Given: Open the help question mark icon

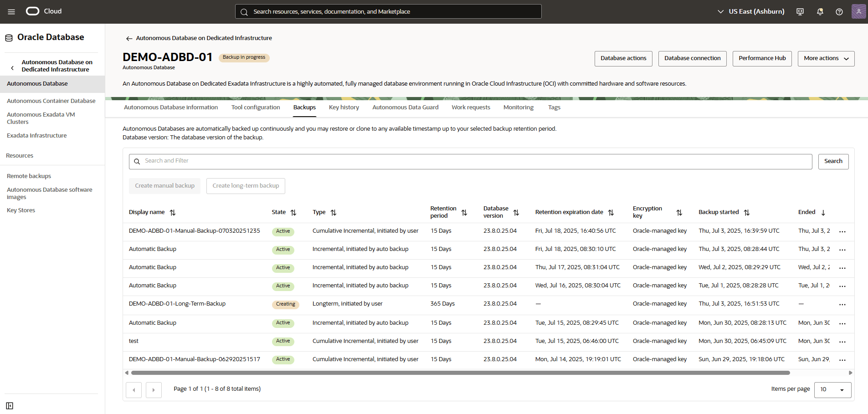Looking at the screenshot, I should [x=839, y=12].
